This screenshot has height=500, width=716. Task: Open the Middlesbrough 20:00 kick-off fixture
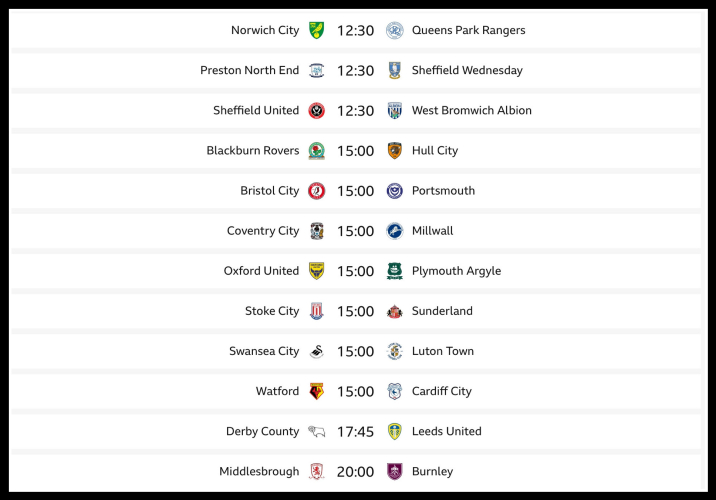[355, 471]
